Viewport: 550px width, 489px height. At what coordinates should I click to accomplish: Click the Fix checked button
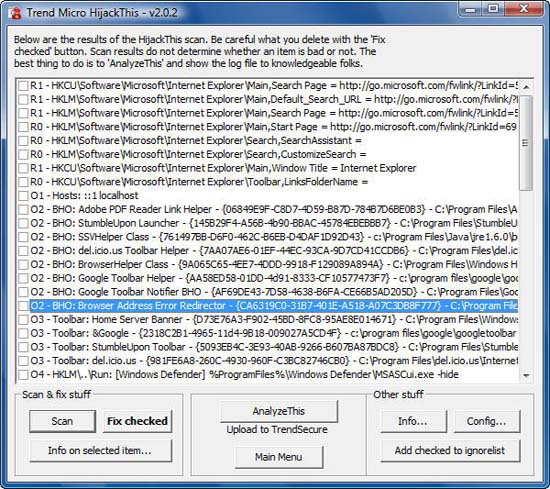[137, 421]
